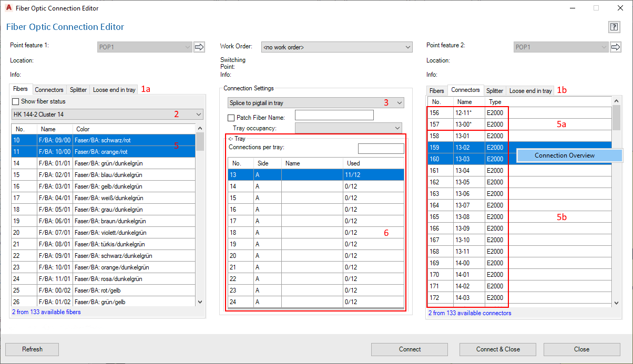Select fiber row 24 rosa/dunkelgrün
633x364 pixels.
104,279
